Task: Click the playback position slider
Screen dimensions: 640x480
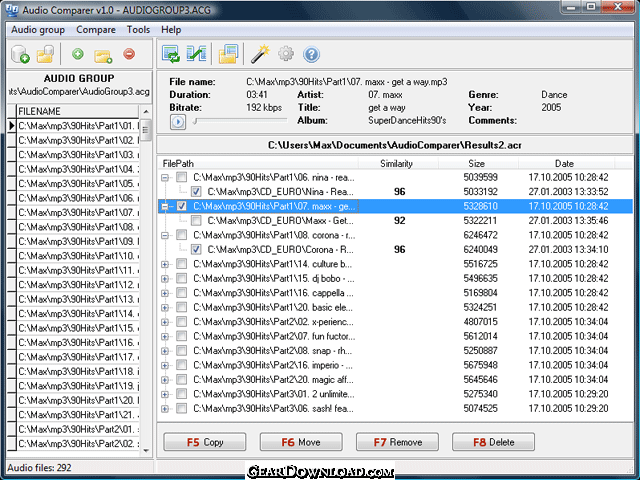Action: coord(240,121)
